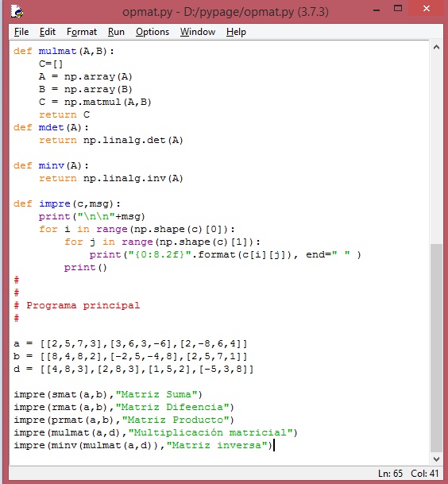
Task: Open the File menu
Action: click(x=21, y=32)
